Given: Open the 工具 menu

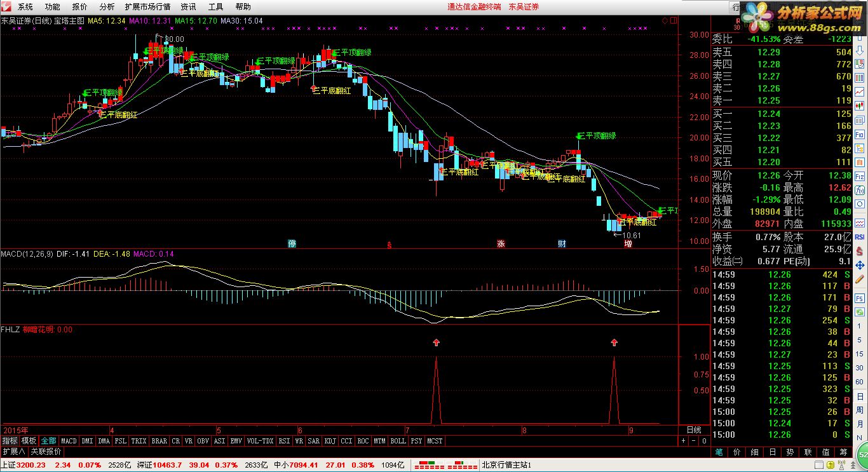Looking at the screenshot, I should click(x=215, y=7).
